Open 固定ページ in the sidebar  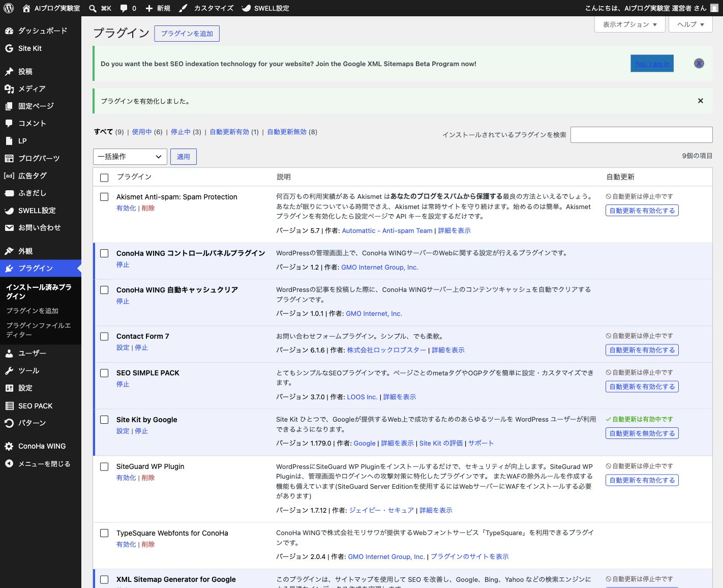click(x=41, y=106)
